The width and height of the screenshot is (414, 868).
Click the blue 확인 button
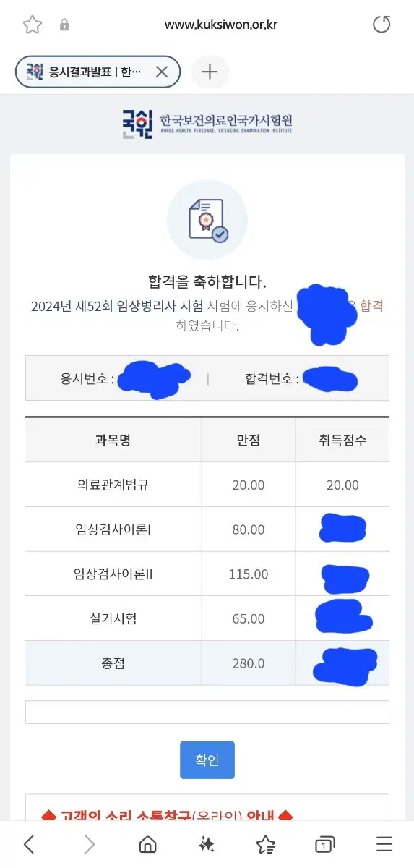207,759
